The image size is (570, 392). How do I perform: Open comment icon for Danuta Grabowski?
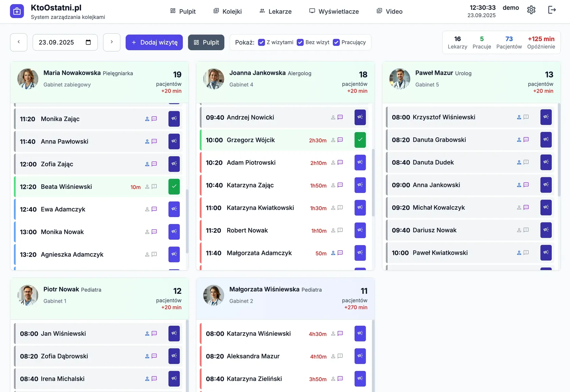tap(526, 140)
